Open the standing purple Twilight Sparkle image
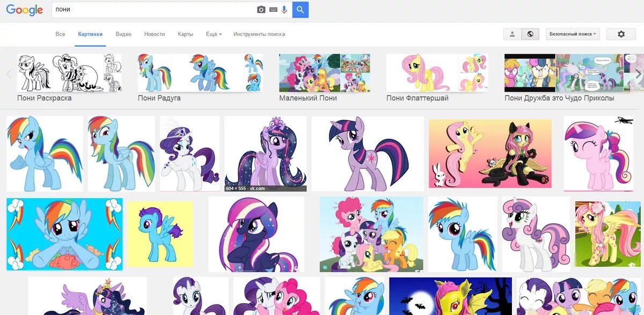The height and width of the screenshot is (315, 644). [368, 154]
